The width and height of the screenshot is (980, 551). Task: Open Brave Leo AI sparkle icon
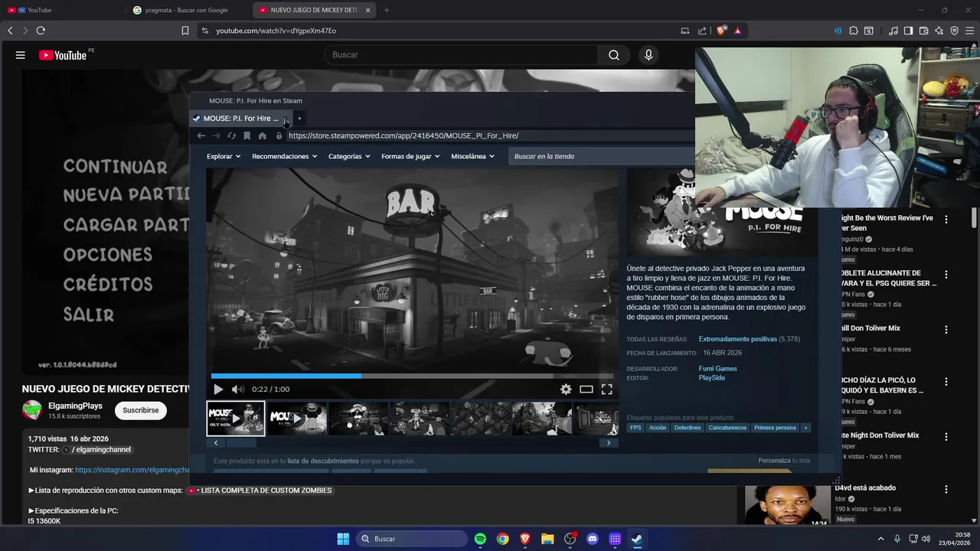939,31
